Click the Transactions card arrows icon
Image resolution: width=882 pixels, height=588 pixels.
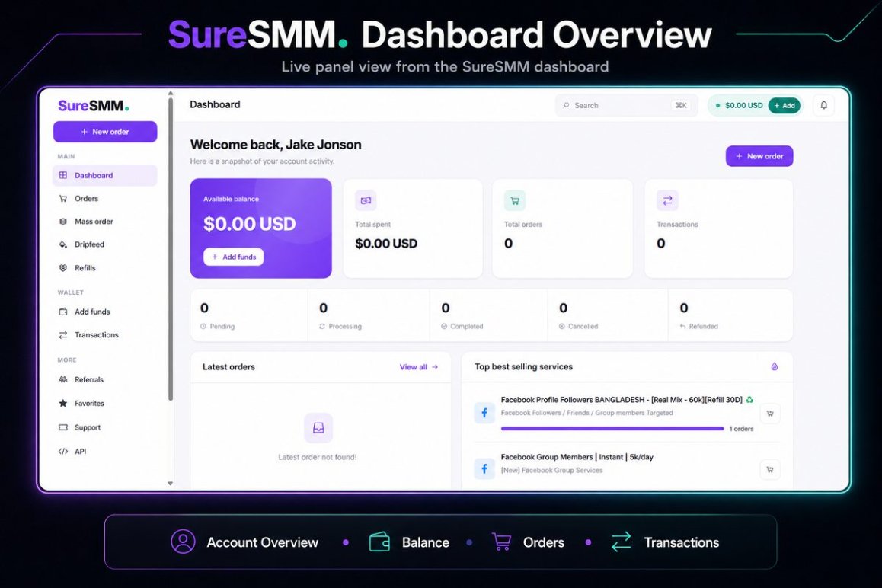pyautogui.click(x=667, y=200)
